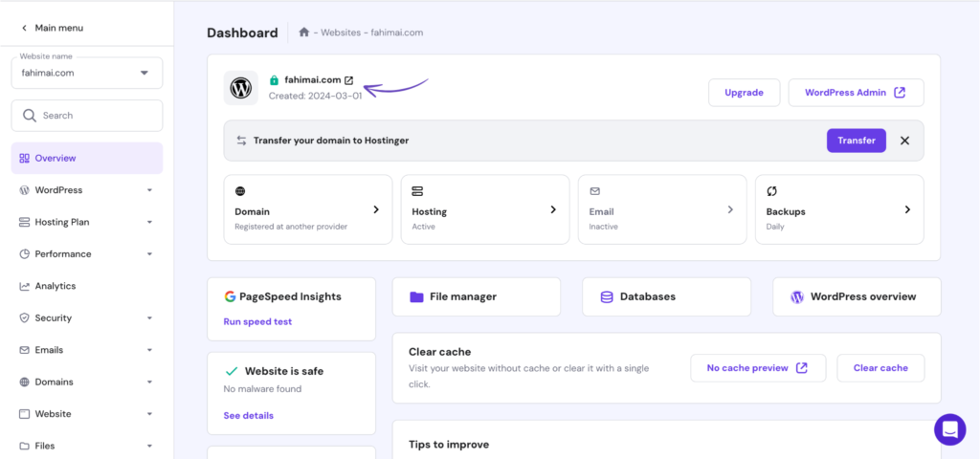Expand the Files sidebar section
Image resolution: width=980 pixels, height=459 pixels.
[x=149, y=446]
